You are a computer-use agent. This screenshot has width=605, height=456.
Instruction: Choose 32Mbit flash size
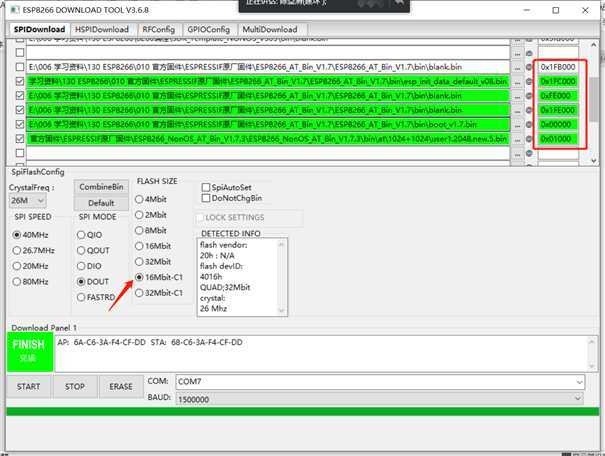pos(153,262)
